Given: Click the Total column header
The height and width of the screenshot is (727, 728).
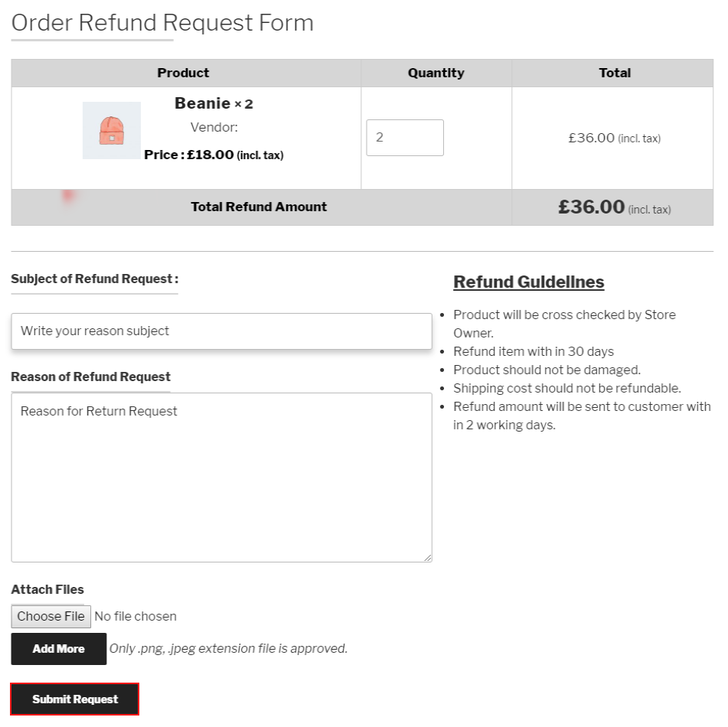Looking at the screenshot, I should click(x=615, y=73).
